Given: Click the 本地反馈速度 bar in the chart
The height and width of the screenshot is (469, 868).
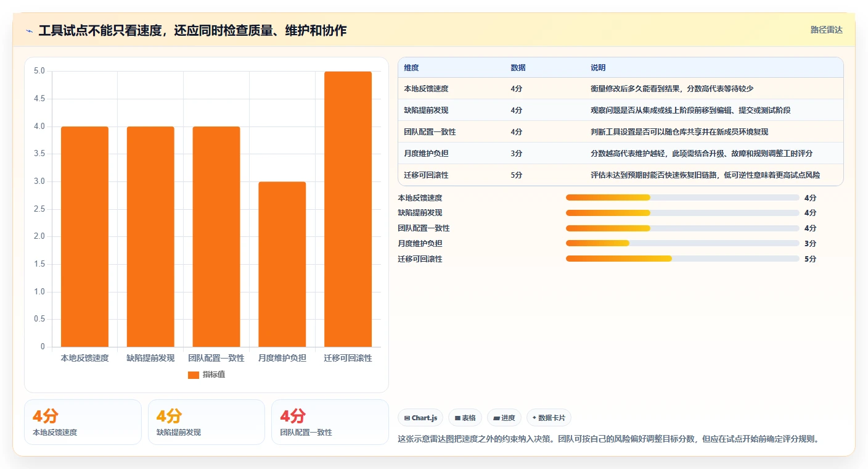Looking at the screenshot, I should tap(84, 236).
